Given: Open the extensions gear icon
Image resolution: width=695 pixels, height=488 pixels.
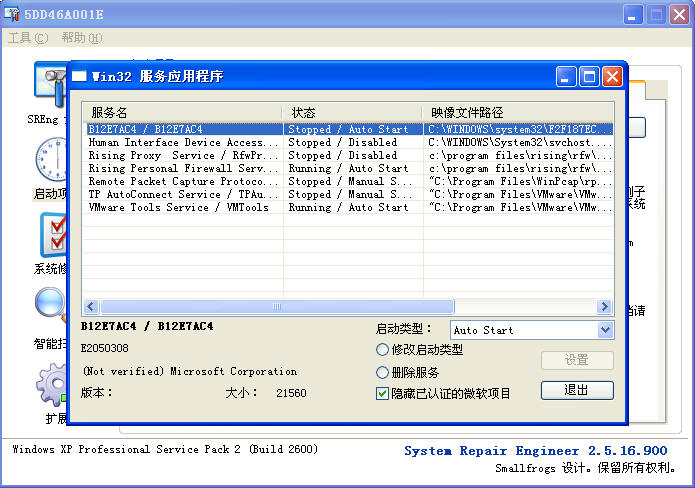Looking at the screenshot, I should 51,385.
